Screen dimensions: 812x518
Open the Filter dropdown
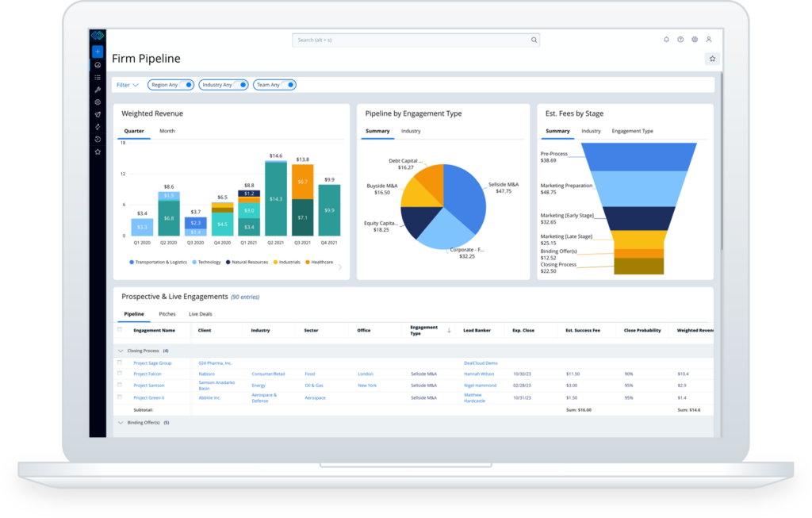coord(125,84)
